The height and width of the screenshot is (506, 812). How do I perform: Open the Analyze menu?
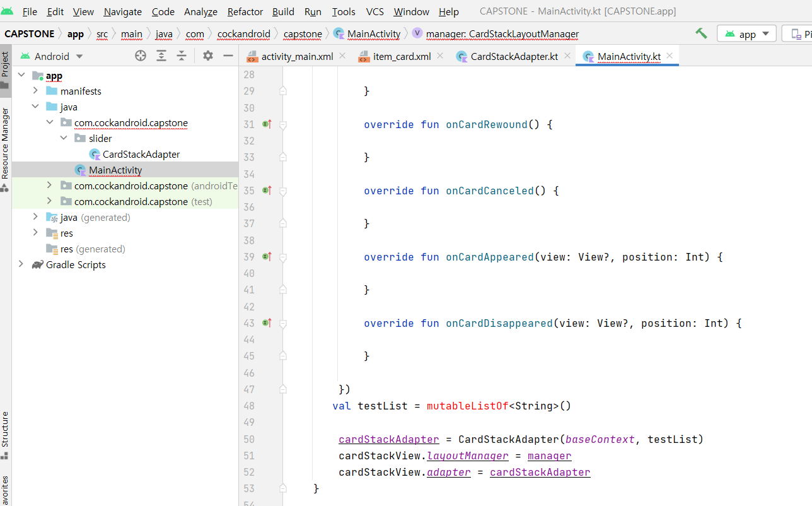point(200,11)
